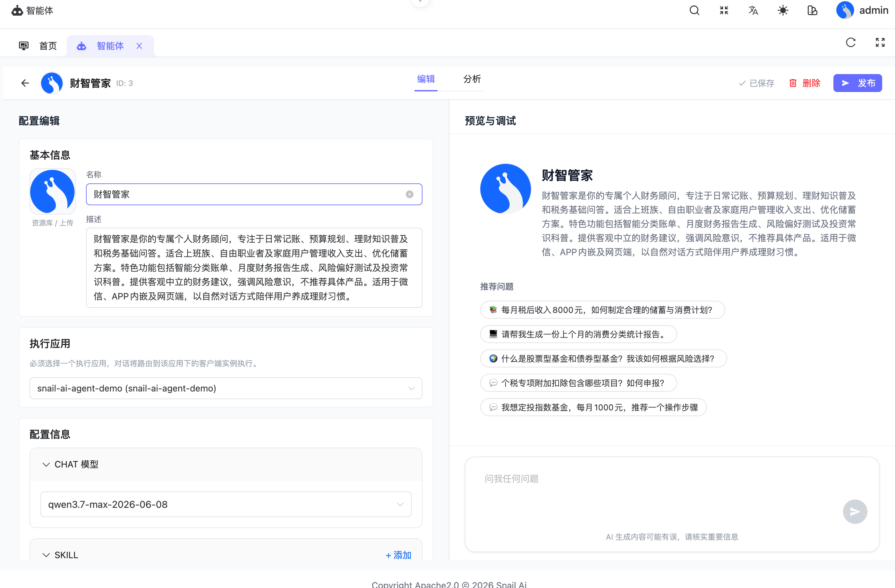Image resolution: width=895 pixels, height=588 pixels.
Task: Select the 智能体 page tab
Action: (x=110, y=46)
